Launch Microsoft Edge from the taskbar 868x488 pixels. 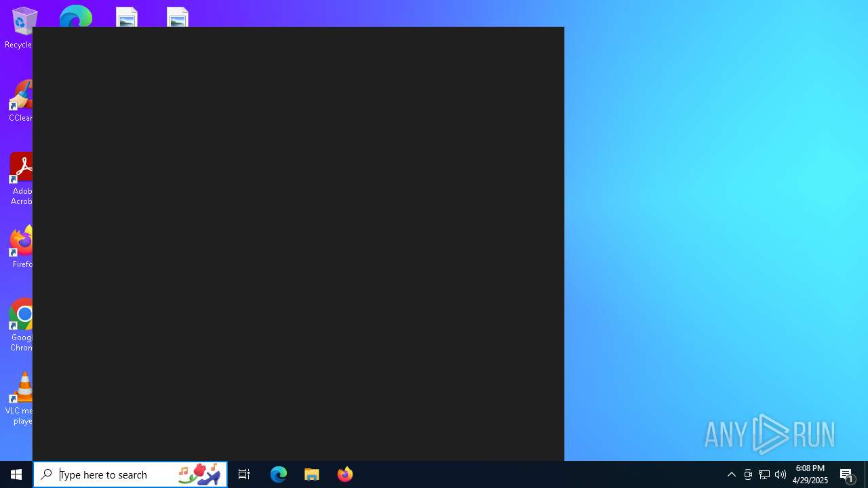point(279,474)
